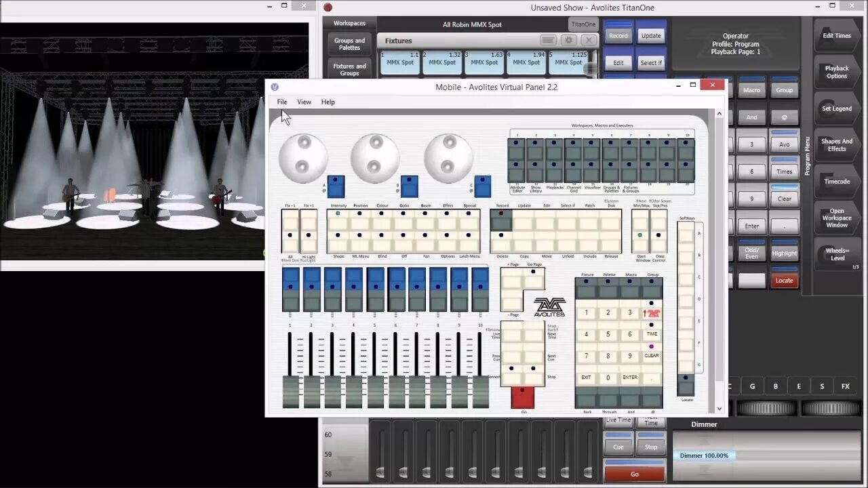Select the Effect attribute key

tap(447, 220)
